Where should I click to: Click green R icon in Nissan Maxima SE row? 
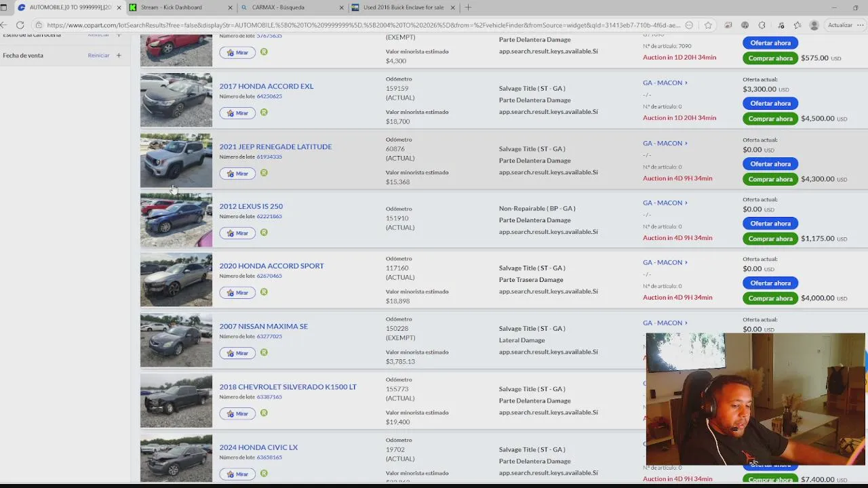click(264, 352)
